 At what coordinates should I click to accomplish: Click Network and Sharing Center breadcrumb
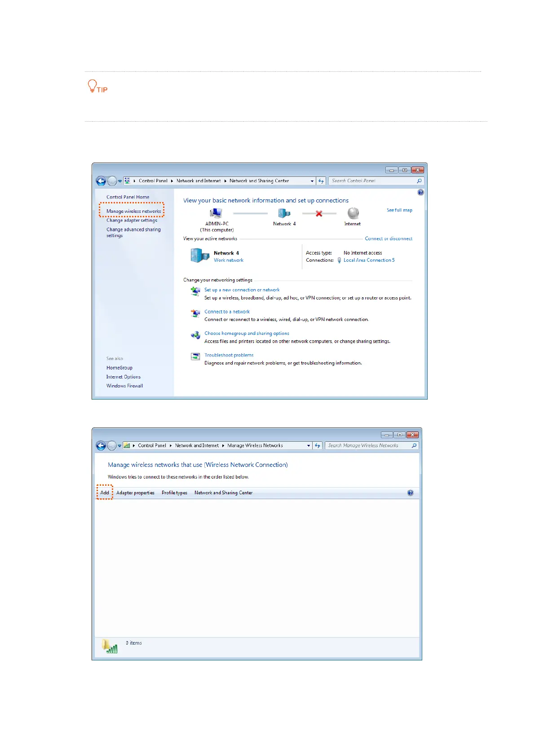[259, 181]
